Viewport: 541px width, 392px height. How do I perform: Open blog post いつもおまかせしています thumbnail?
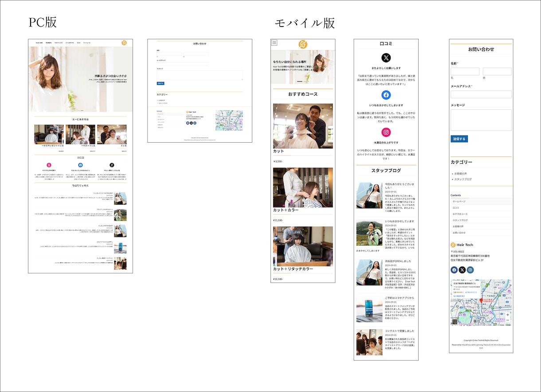pos(369,233)
